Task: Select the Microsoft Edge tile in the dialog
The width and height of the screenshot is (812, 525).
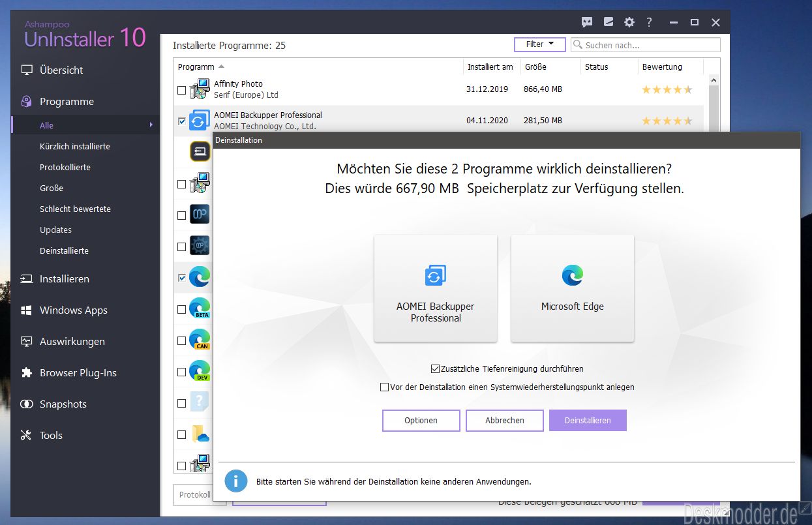Action: (573, 288)
